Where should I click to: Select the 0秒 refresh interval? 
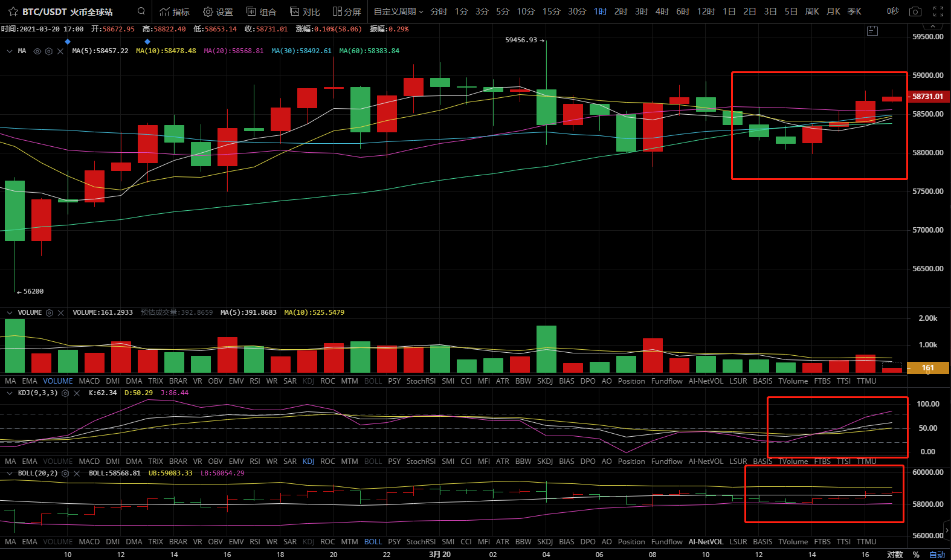[x=893, y=11]
